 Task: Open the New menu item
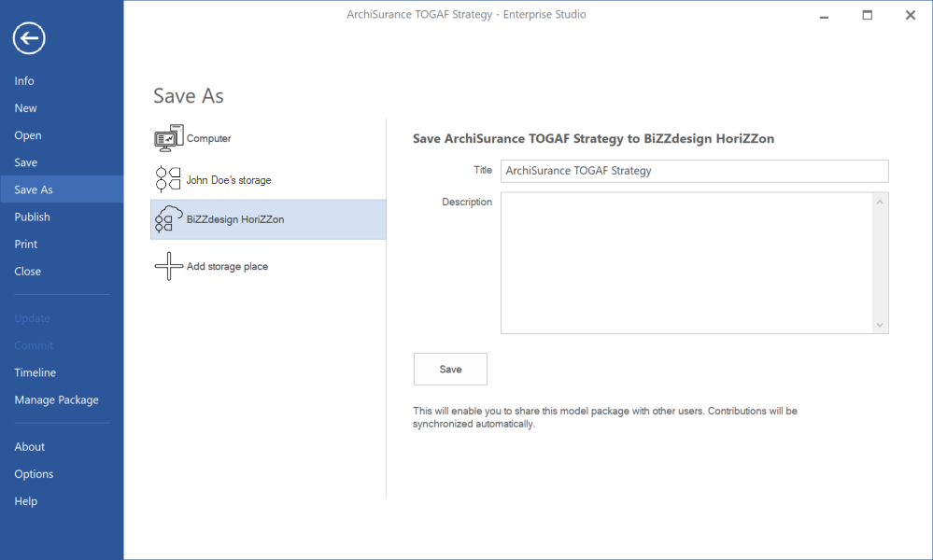(25, 108)
